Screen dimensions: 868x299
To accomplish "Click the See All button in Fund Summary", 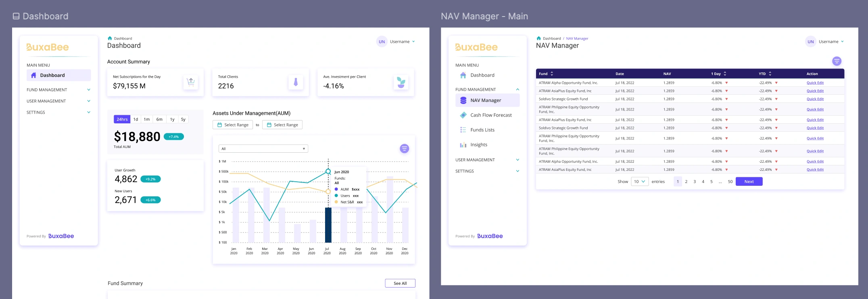I will click(x=400, y=283).
